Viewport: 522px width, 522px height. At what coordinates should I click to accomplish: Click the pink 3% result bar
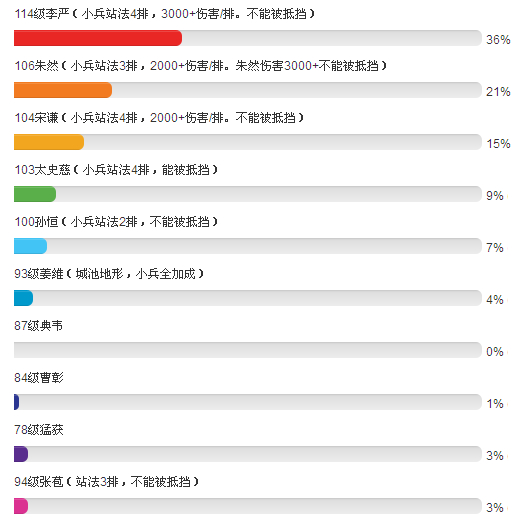(x=21, y=506)
